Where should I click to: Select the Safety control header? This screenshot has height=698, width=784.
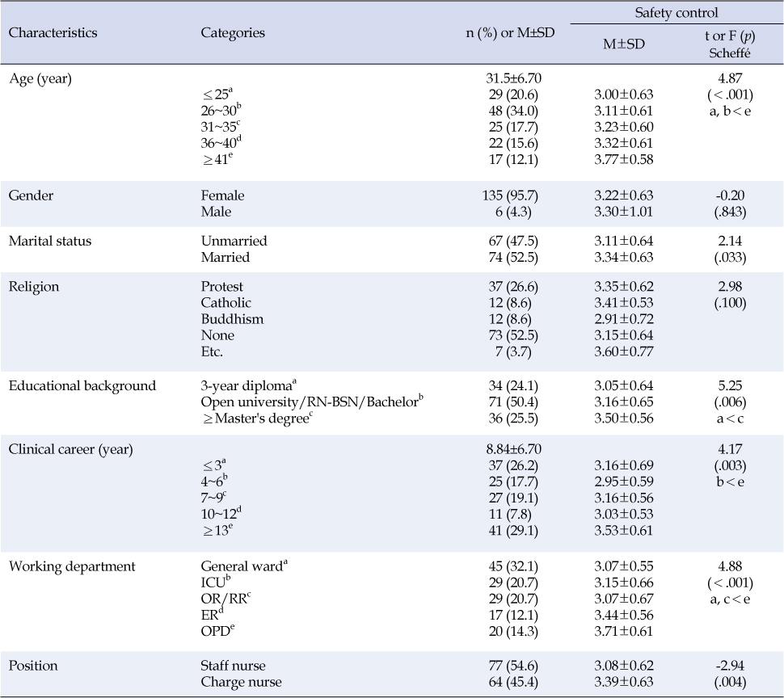[676, 12]
